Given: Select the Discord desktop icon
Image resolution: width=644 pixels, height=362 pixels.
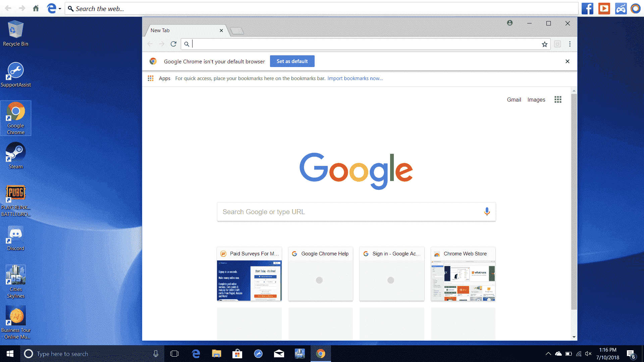Looking at the screenshot, I should click(x=15, y=238).
